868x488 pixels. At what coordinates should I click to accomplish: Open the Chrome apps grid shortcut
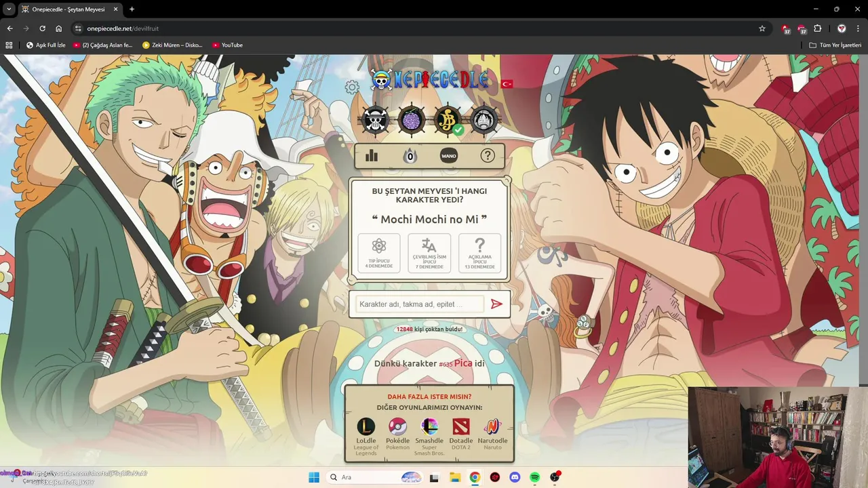tap(9, 45)
